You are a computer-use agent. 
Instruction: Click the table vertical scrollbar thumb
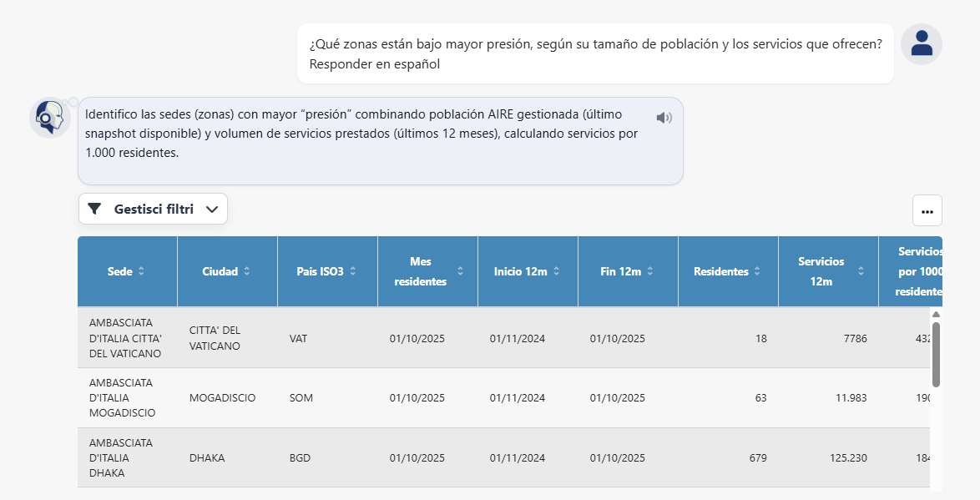[x=936, y=354]
